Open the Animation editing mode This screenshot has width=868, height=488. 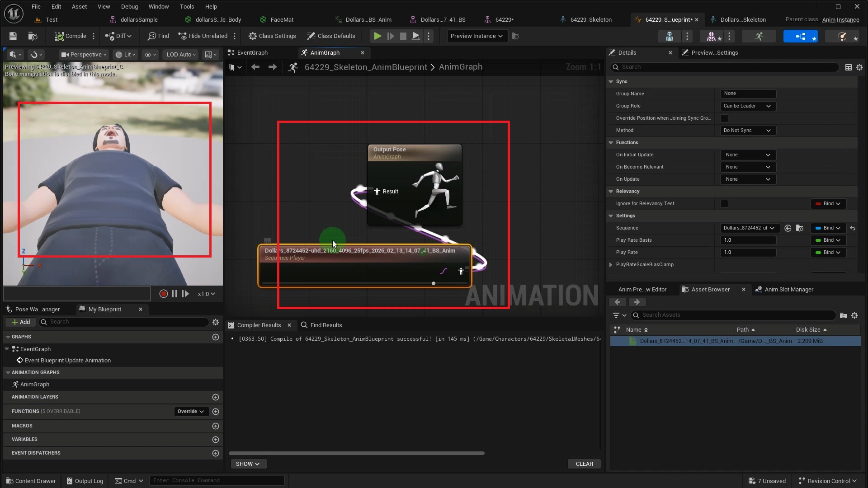pyautogui.click(x=759, y=36)
